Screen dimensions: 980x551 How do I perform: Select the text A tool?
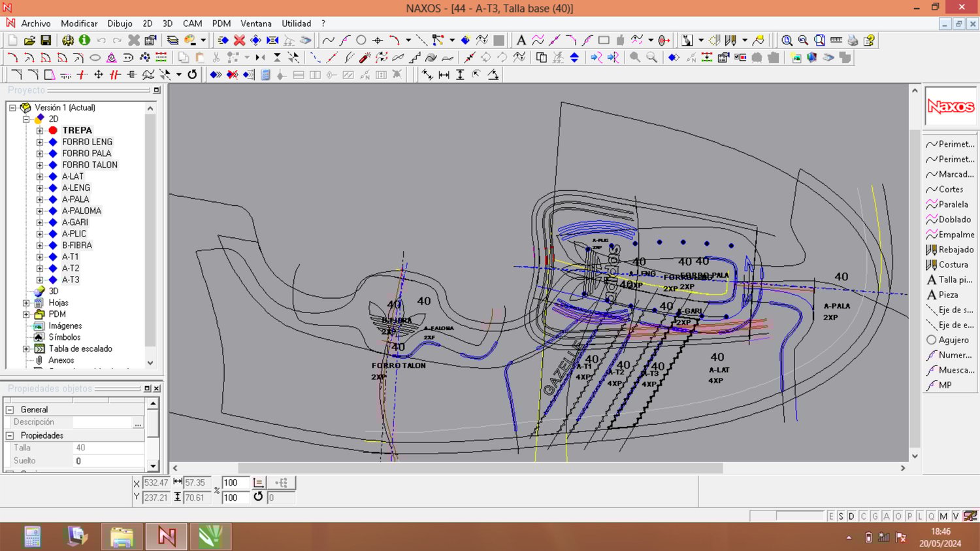[521, 40]
